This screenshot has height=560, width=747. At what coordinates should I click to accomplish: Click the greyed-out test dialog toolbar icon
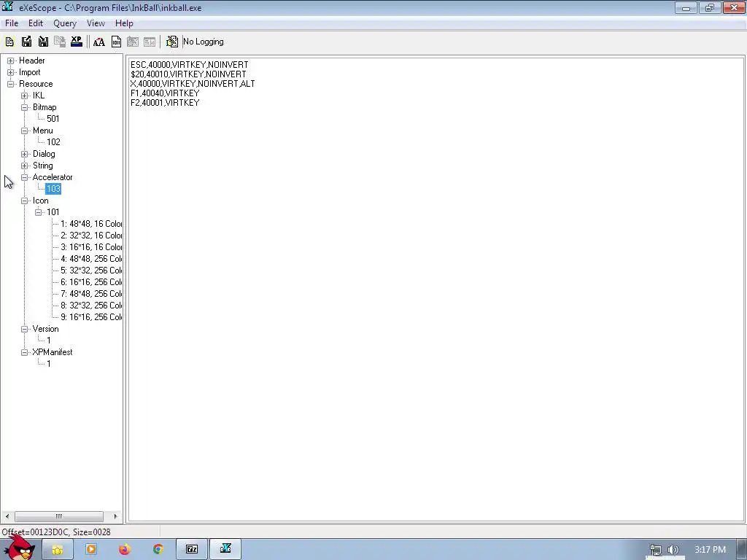(x=150, y=42)
